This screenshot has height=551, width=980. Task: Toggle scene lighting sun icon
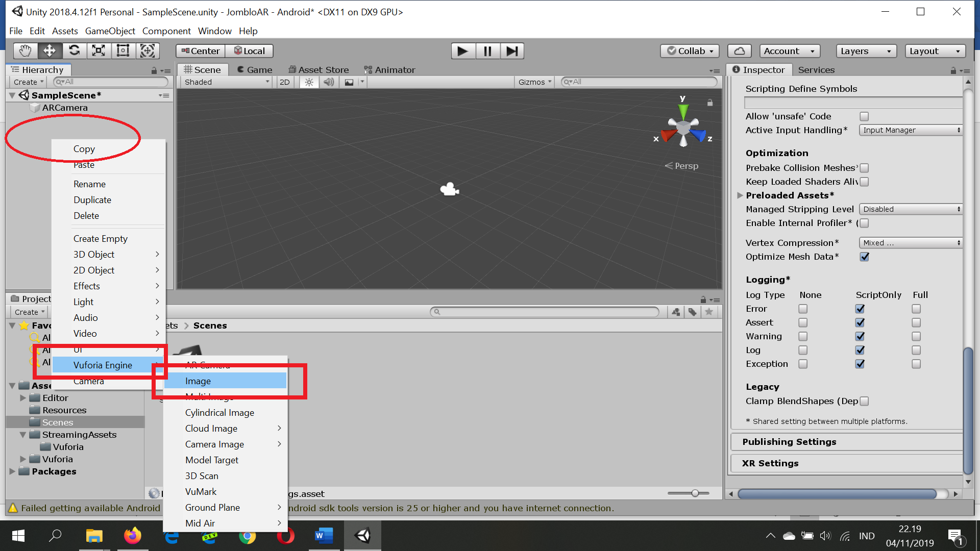pos(309,82)
